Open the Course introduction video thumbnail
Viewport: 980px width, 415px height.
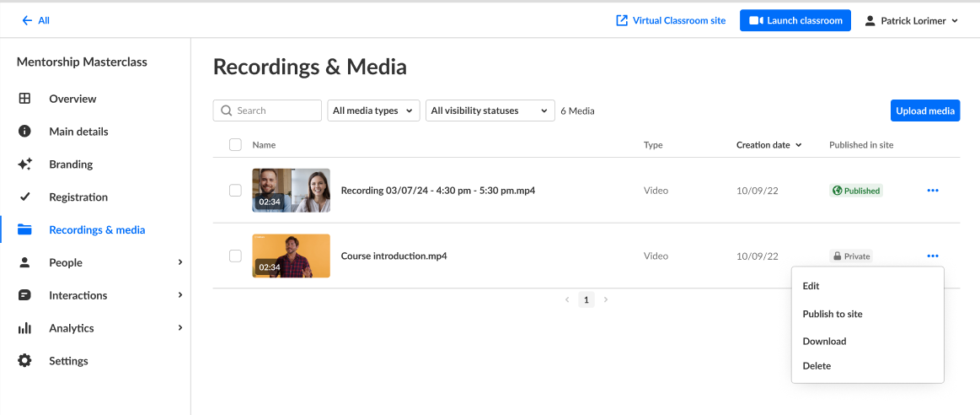tap(291, 256)
